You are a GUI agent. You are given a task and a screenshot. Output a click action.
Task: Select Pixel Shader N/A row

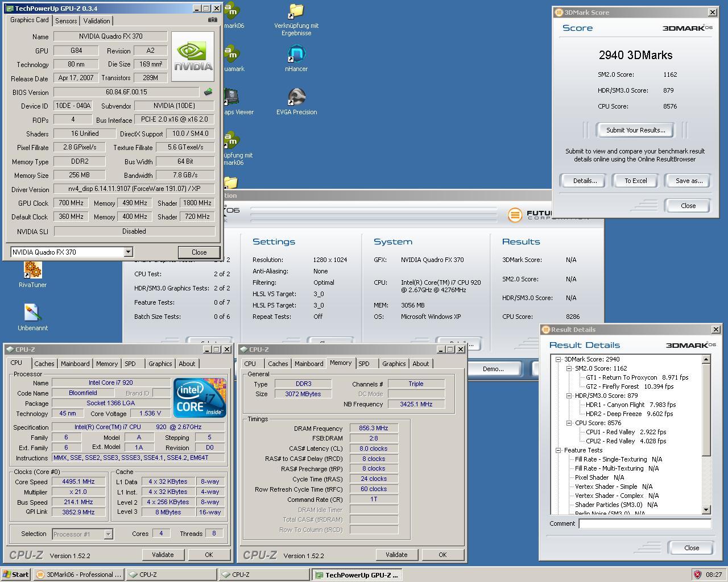603,477
